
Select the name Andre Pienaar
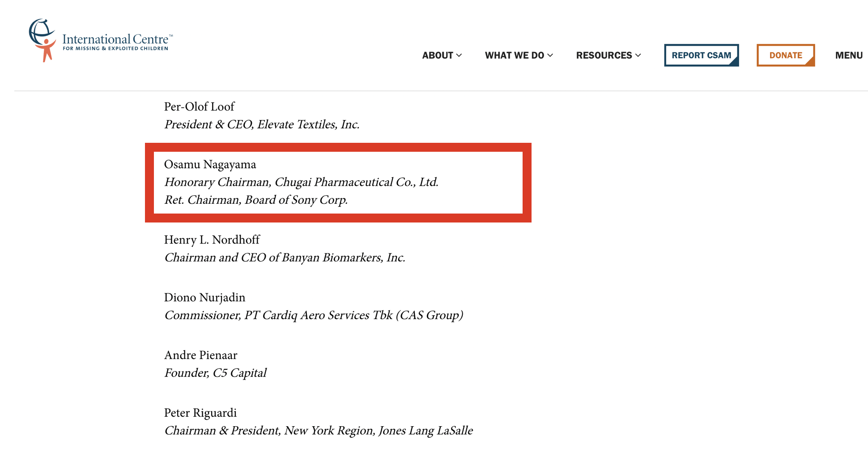click(x=200, y=355)
